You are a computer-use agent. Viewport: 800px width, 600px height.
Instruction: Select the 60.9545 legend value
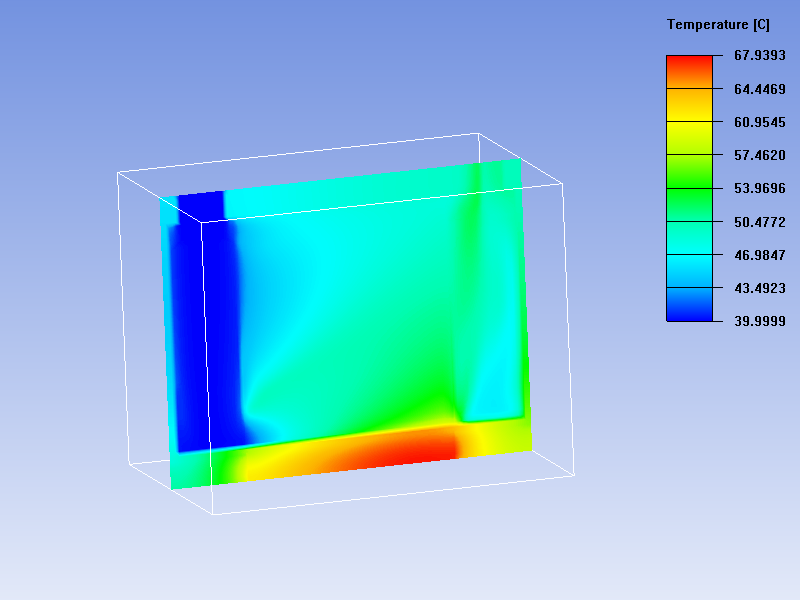click(x=760, y=122)
